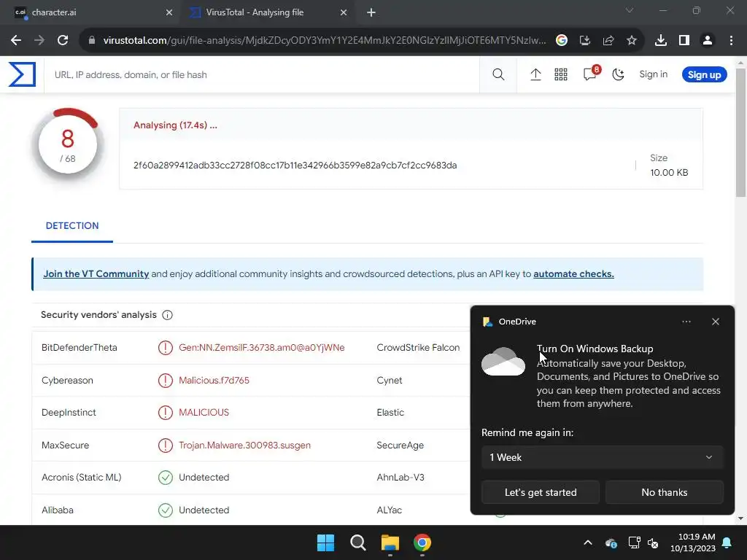Switch to VirusTotal - Analysing file tab
This screenshot has width=747, height=560.
tap(267, 12)
